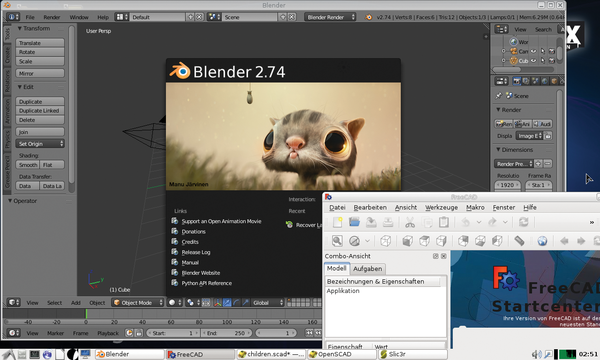Click the terminal icon in the taskbar
The image size is (600, 360).
coord(34,354)
